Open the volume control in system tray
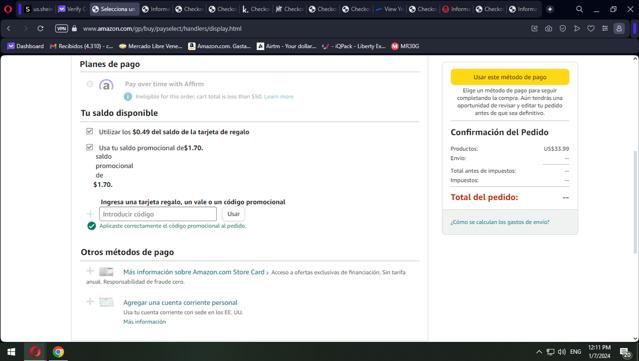This screenshot has height=361, width=639. 562,352
